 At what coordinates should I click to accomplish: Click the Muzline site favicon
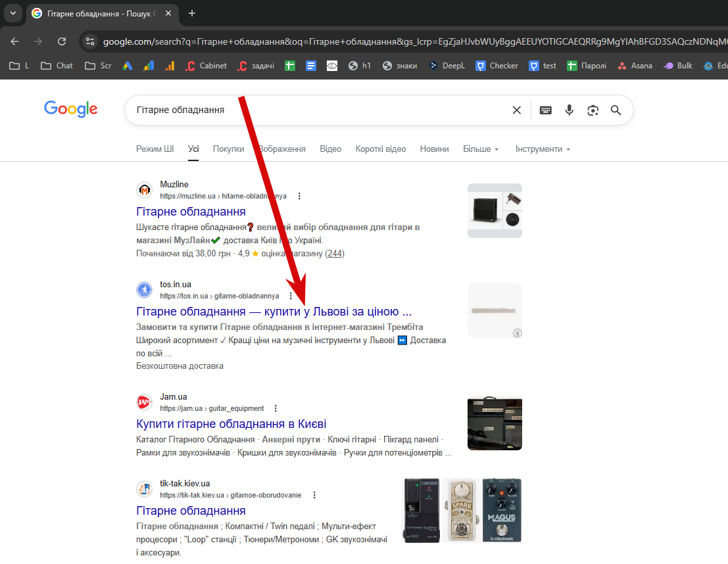click(145, 190)
